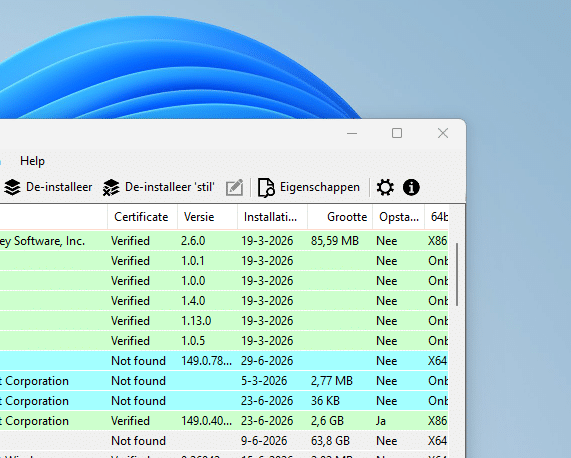571x458 pixels.
Task: Sort by the Certificate column header
Action: click(x=142, y=217)
